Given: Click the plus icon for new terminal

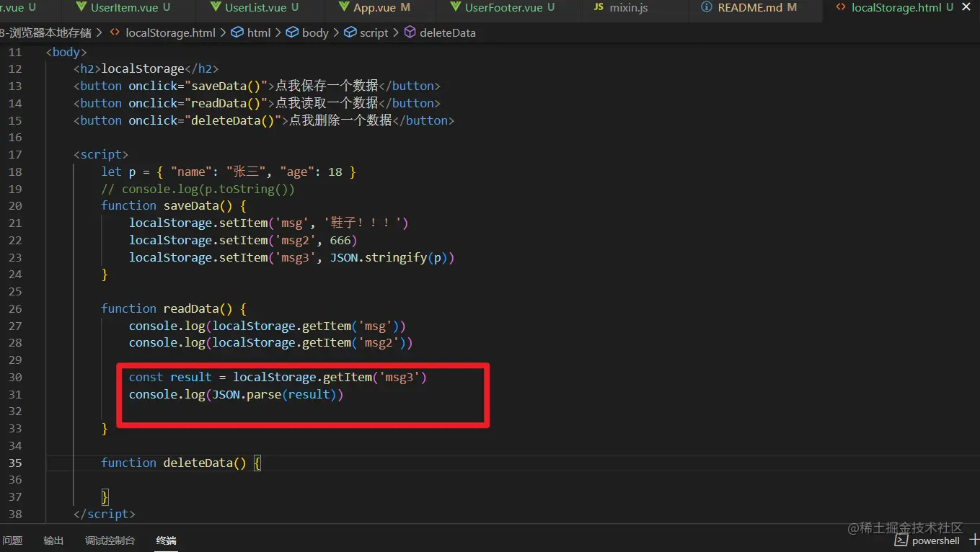Looking at the screenshot, I should 974,540.
